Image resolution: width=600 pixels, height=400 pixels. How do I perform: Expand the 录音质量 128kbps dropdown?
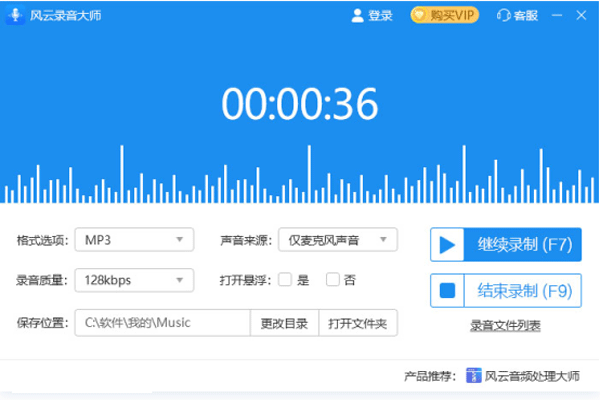click(x=134, y=280)
